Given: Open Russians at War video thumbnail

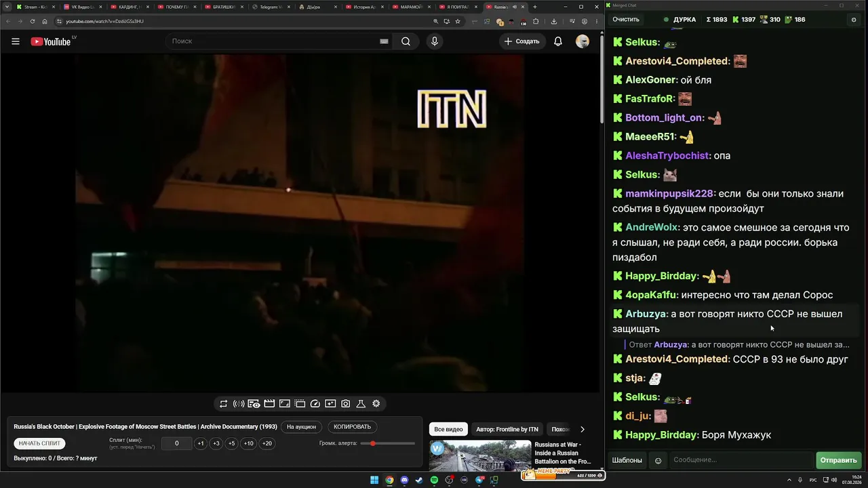Looking at the screenshot, I should [x=480, y=456].
